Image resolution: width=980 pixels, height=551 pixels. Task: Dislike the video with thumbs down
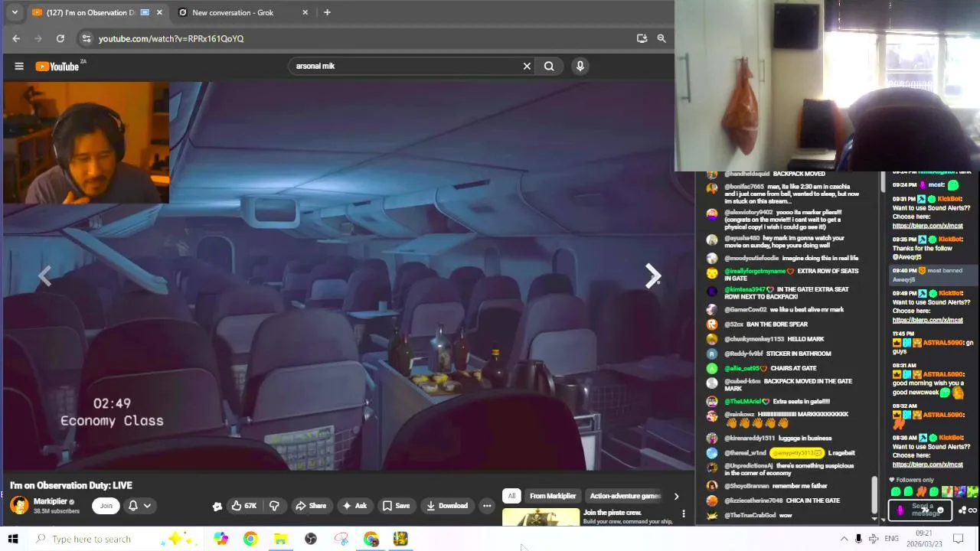coord(274,505)
